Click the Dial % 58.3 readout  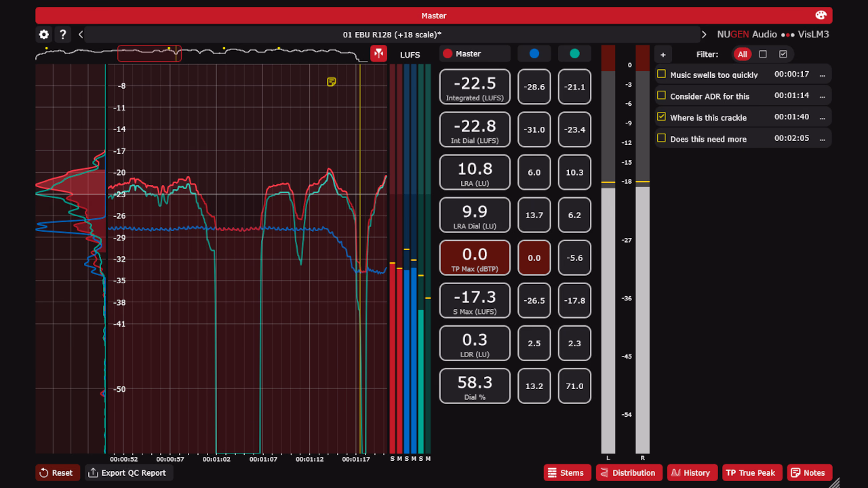coord(475,386)
